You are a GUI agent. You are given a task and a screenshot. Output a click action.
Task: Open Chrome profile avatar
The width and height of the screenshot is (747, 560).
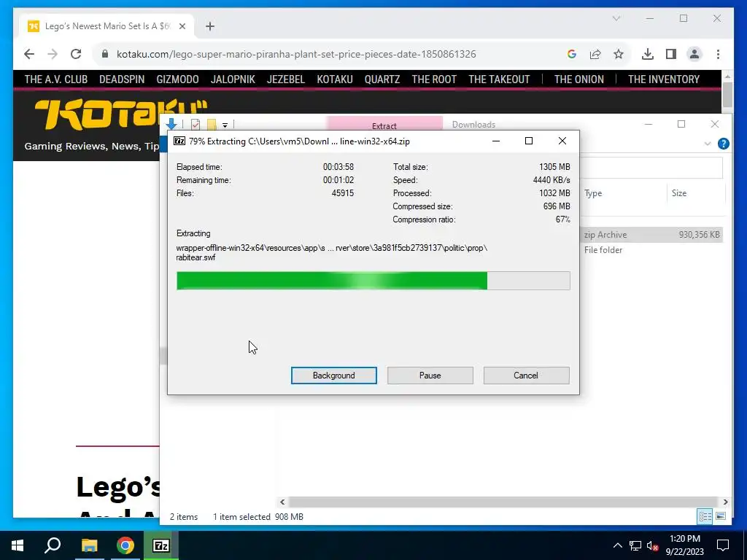694,54
